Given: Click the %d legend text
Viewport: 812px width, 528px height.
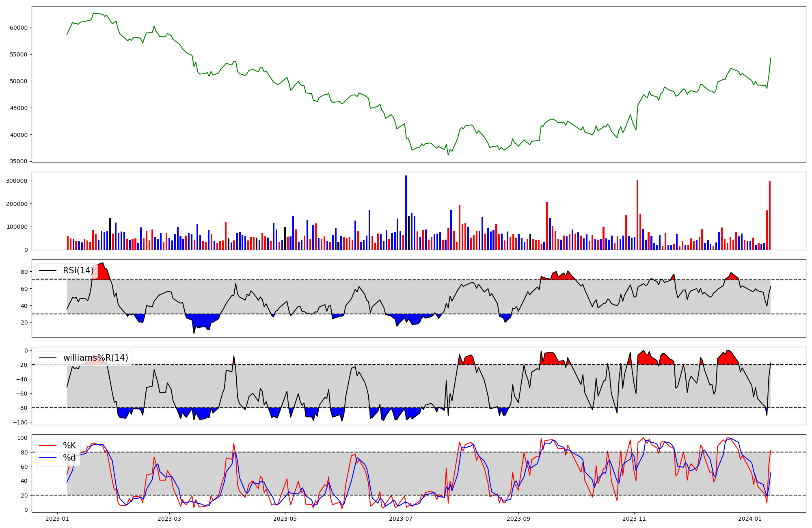Looking at the screenshot, I should 69,458.
